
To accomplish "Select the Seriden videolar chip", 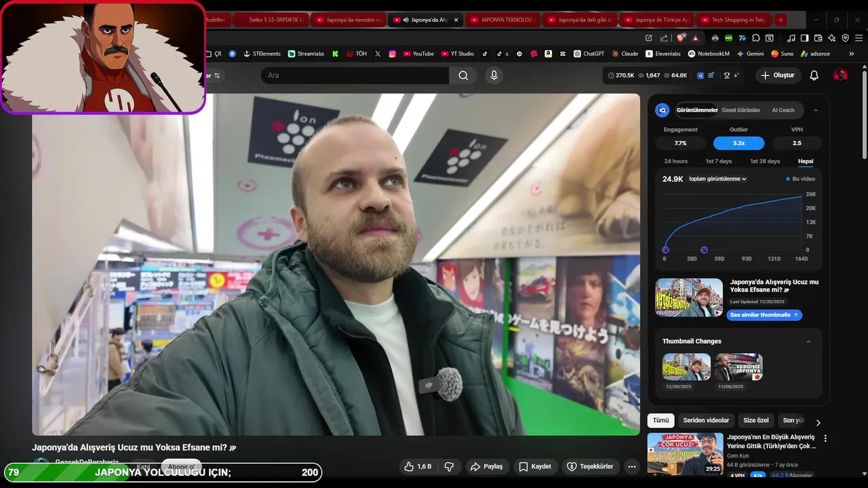I will click(x=706, y=420).
